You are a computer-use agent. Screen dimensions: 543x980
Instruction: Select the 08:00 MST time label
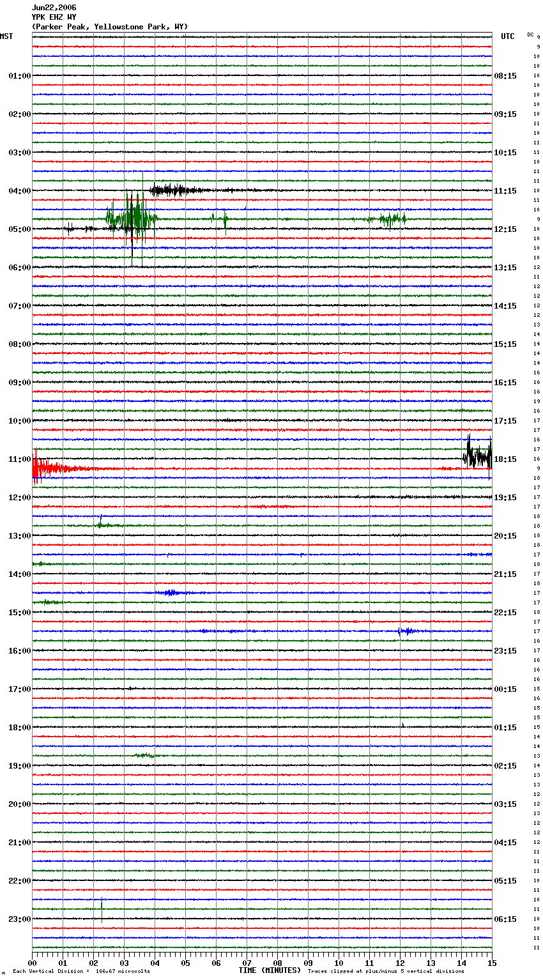[20, 344]
